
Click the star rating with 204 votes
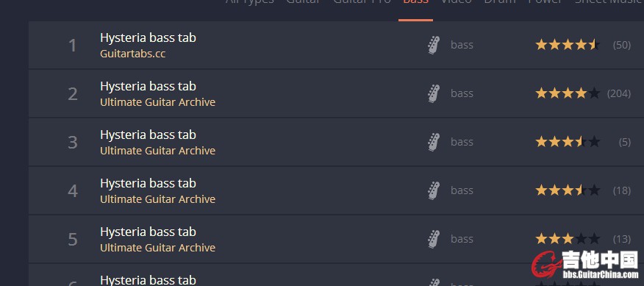coord(568,93)
